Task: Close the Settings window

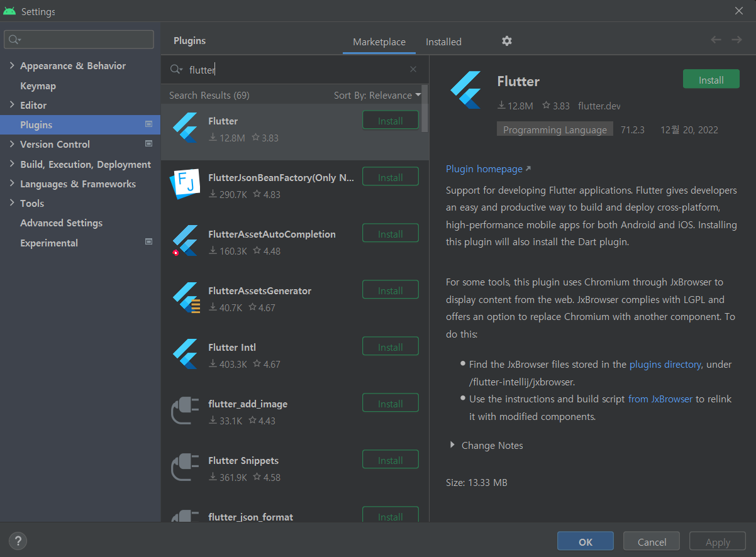Action: [739, 11]
